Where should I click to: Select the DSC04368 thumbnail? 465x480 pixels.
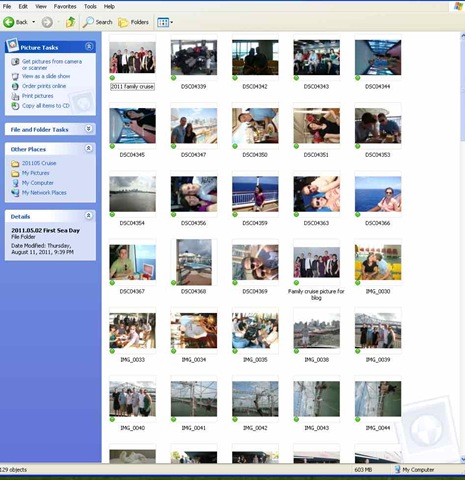click(194, 262)
